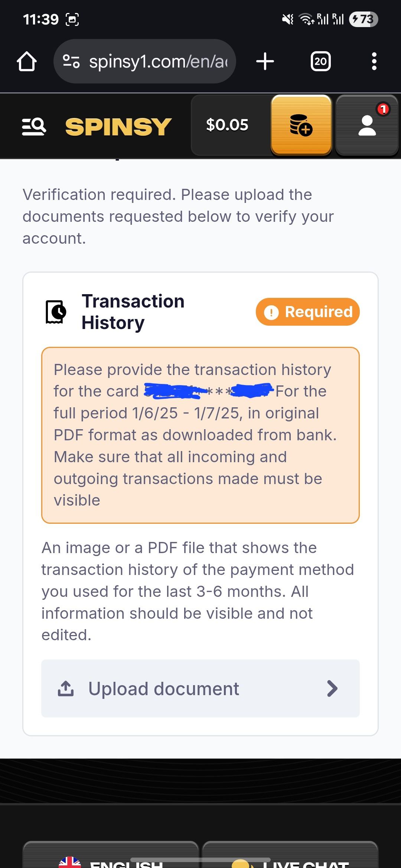
Task: Tap the $0.05 account balance
Action: [x=227, y=125]
